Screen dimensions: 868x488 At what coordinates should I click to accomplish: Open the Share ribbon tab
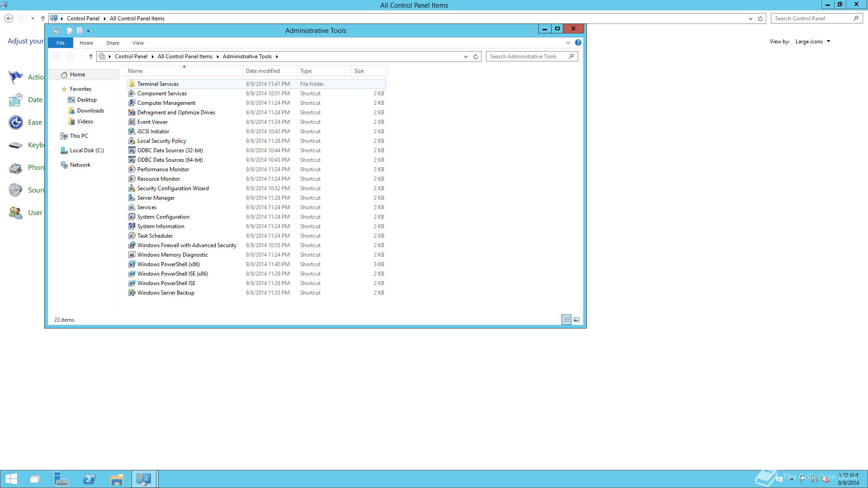pos(113,43)
